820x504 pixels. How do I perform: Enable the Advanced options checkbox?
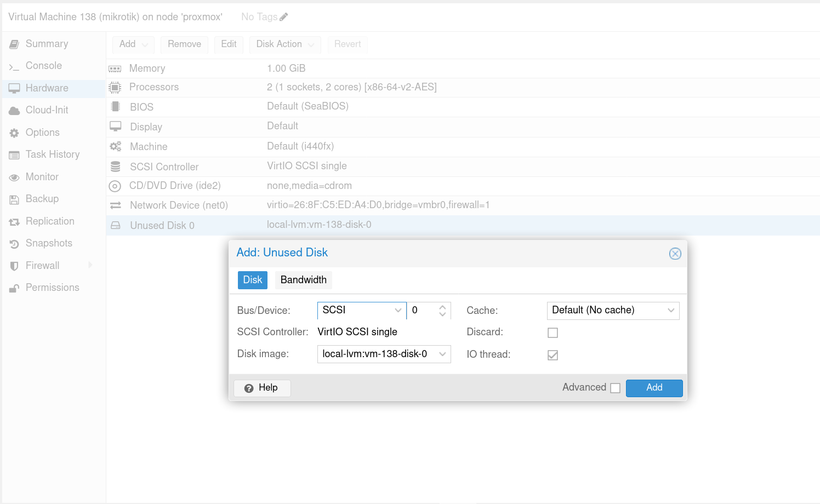(615, 388)
